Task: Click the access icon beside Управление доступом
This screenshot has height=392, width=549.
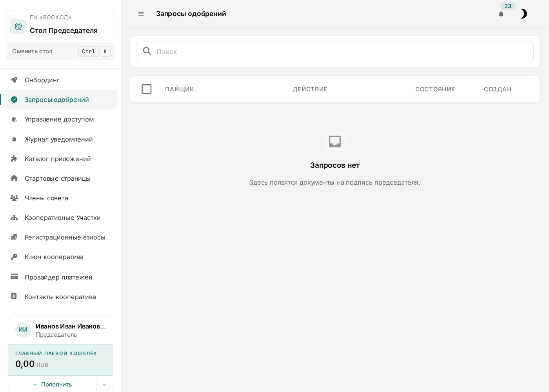Action: 14,120
